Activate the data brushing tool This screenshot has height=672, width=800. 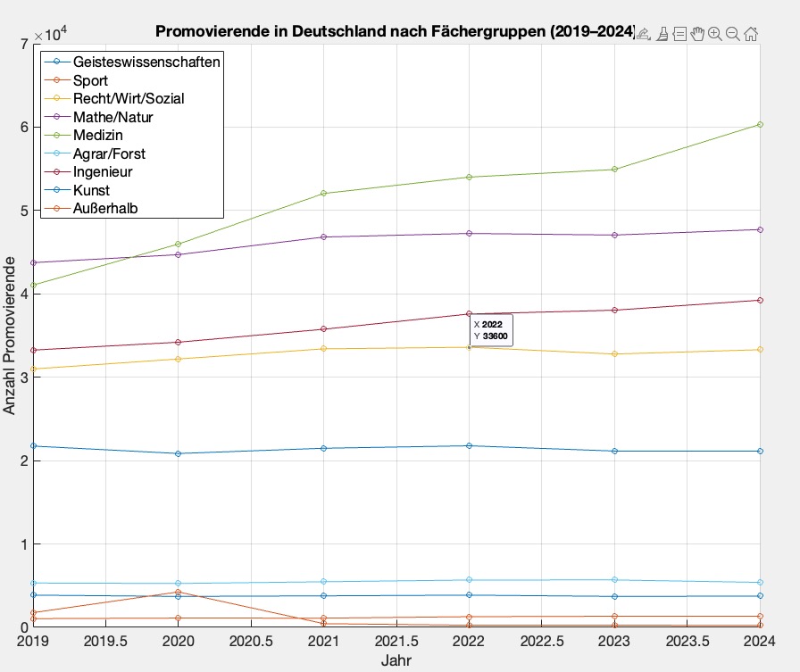coord(662,34)
